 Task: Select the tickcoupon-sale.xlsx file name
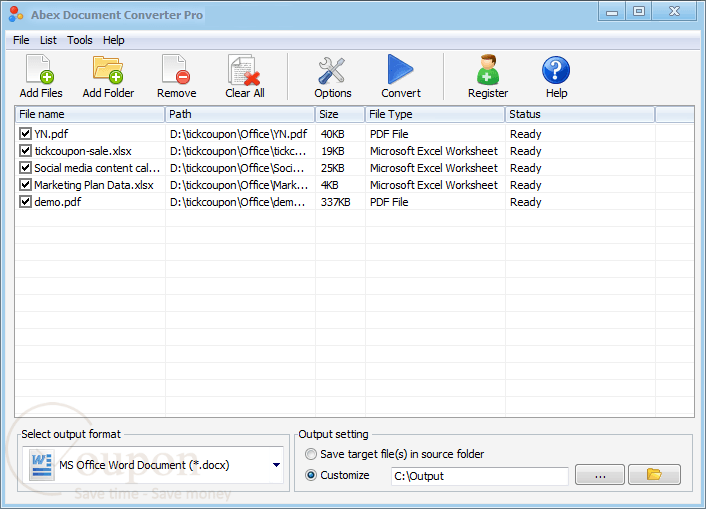tap(83, 151)
